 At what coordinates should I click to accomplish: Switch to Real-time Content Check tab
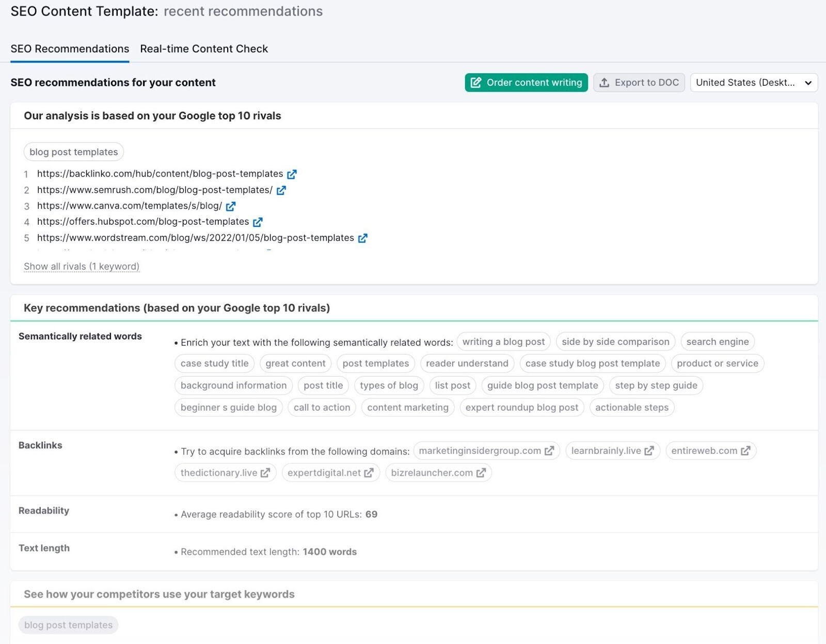(204, 49)
